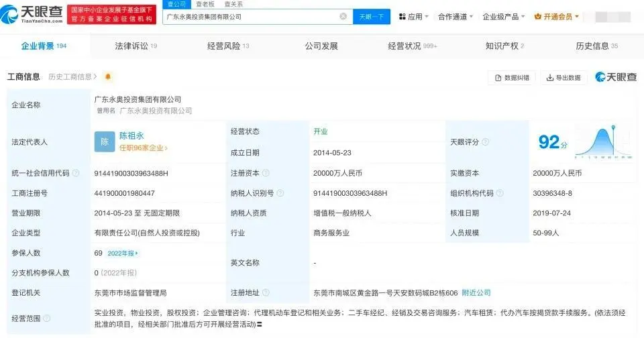The height and width of the screenshot is (338, 644).
Task: Click the founding date 2014-05-23
Action: click(332, 153)
